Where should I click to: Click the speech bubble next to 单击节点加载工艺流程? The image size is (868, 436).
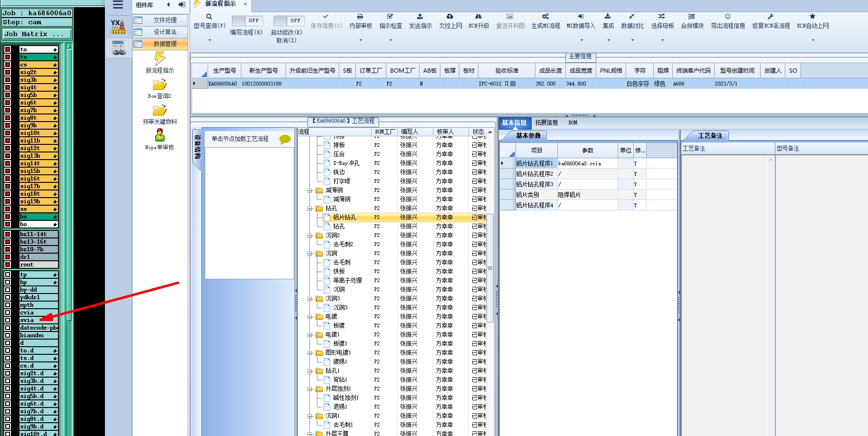(x=285, y=139)
